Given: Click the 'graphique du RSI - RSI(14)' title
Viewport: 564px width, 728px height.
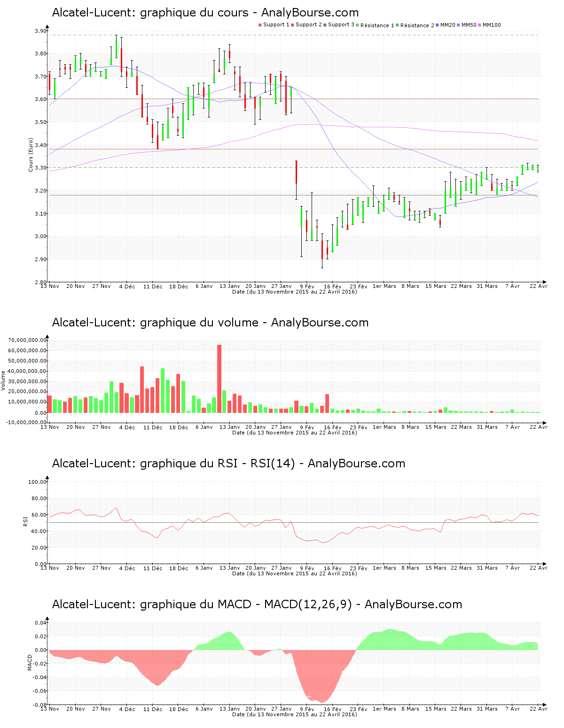Looking at the screenshot, I should [228, 464].
